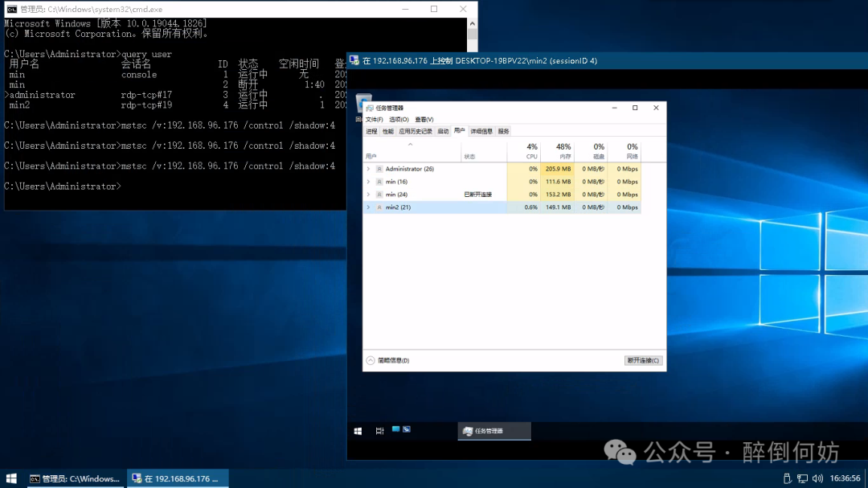Image resolution: width=868 pixels, height=488 pixels.
Task: Open Start menu inside the remote session
Action: pyautogui.click(x=358, y=431)
